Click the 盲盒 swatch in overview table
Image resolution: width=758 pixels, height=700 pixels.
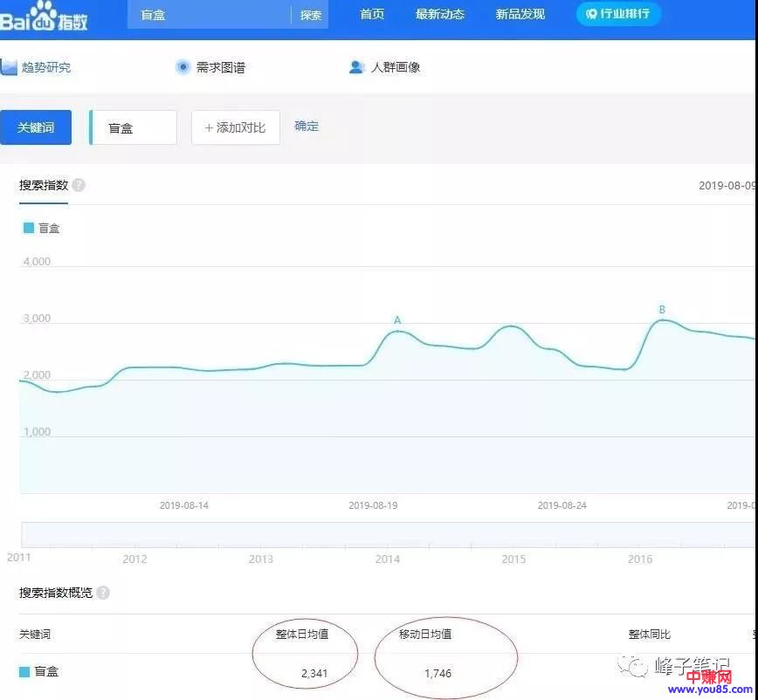(25, 672)
